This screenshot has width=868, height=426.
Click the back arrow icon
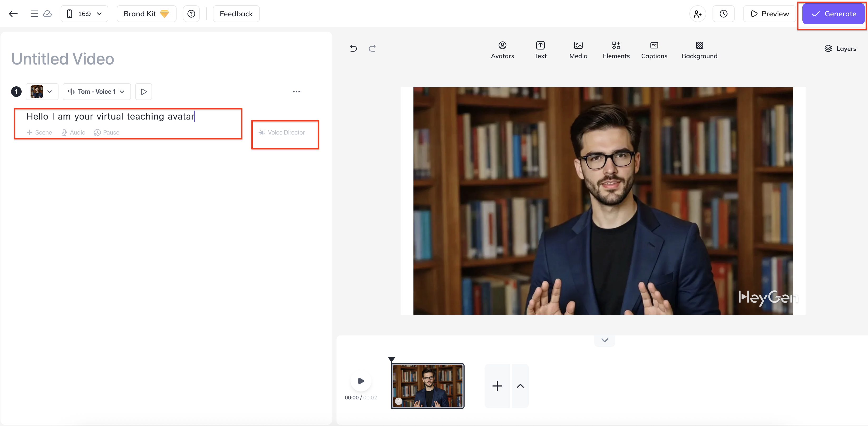[13, 14]
